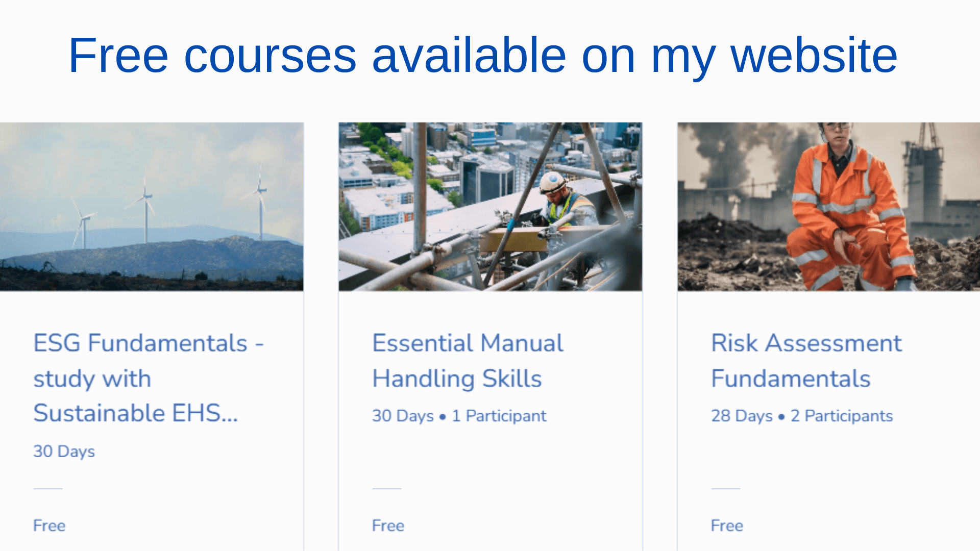Click the Free label under ESG Fundamentals
This screenshot has width=980, height=551.
[x=50, y=525]
